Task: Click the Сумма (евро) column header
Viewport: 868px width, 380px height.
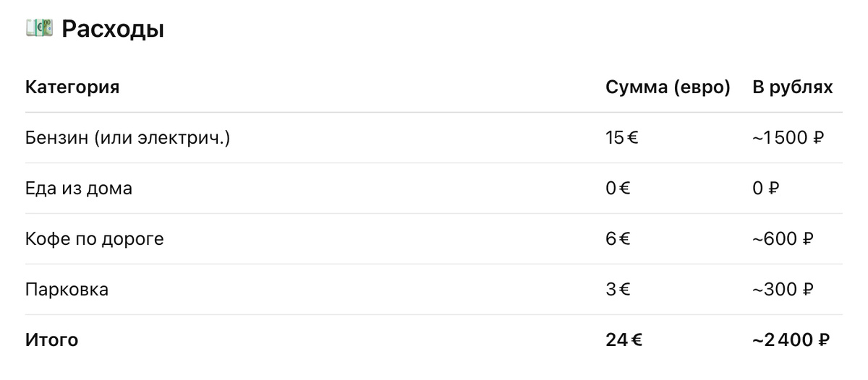Action: (668, 87)
